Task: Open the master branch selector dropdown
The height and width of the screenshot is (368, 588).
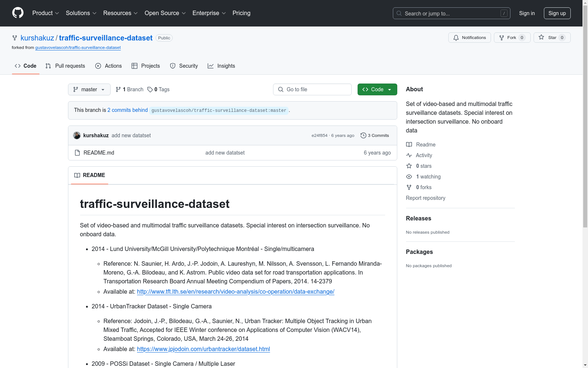Action: click(x=89, y=89)
